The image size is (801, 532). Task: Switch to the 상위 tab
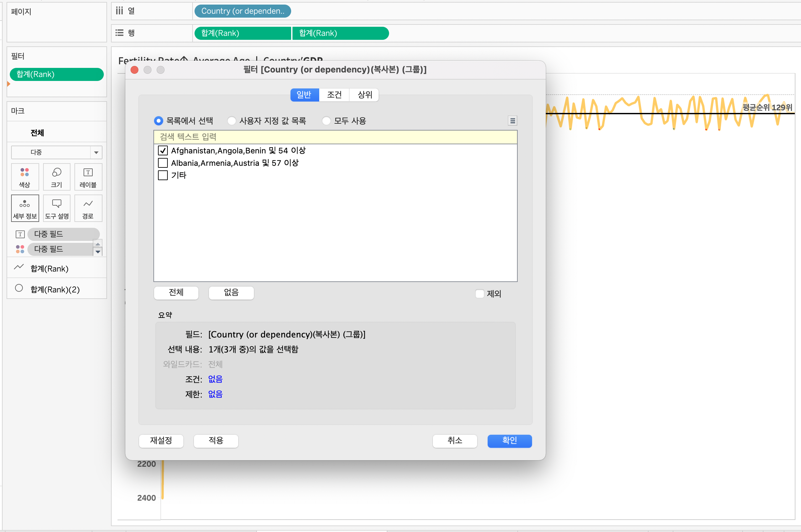(365, 95)
